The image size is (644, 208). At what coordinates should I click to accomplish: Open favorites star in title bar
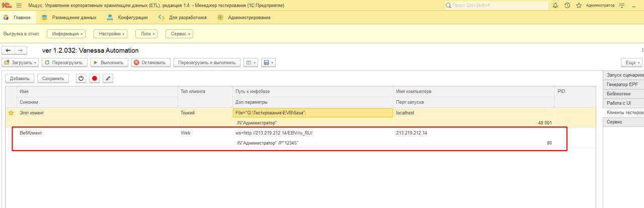pyautogui.click(x=579, y=5)
